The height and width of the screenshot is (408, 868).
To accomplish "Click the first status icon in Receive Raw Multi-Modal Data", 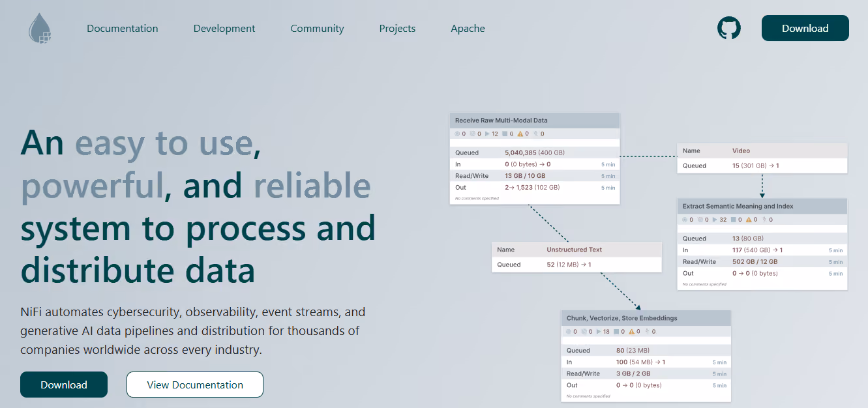I will (457, 134).
